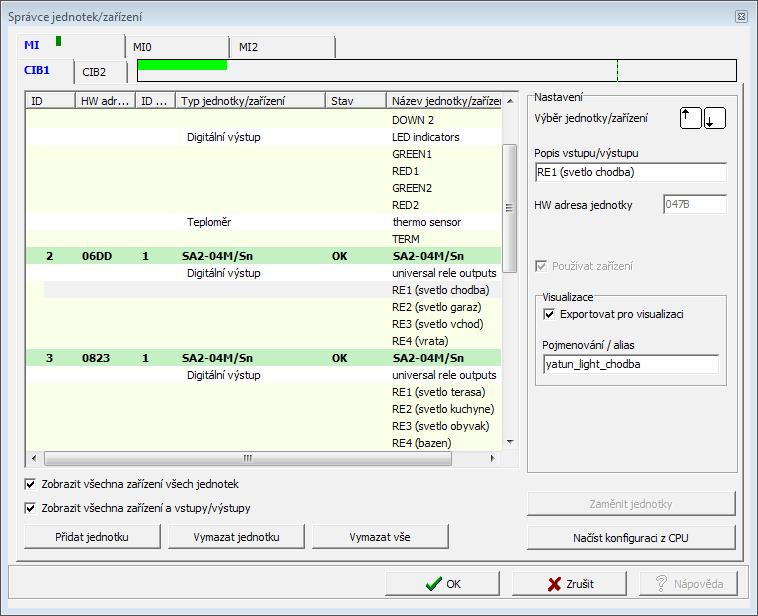The width and height of the screenshot is (758, 616).
Task: Click the HW adresa jednotky field
Action: point(695,204)
